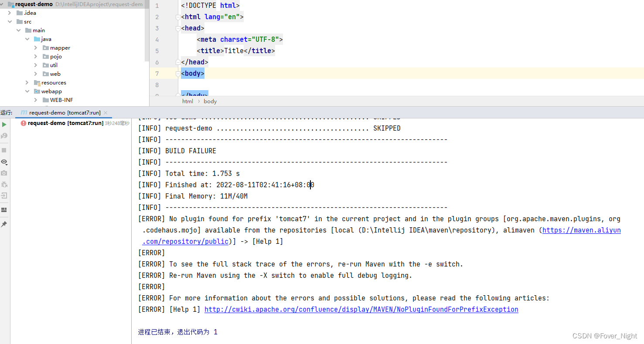The image size is (644, 344).
Task: Expand the pojo package
Action: pyautogui.click(x=37, y=56)
